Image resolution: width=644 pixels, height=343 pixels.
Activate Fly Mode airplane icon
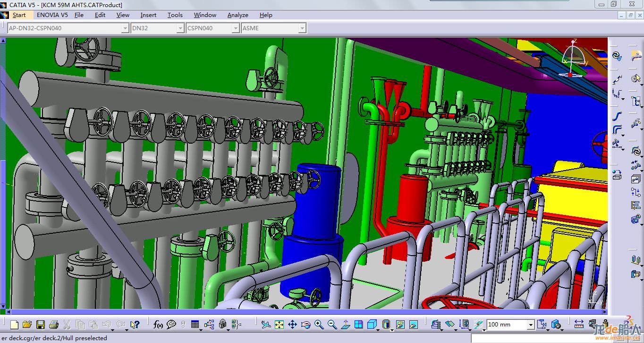266,325
